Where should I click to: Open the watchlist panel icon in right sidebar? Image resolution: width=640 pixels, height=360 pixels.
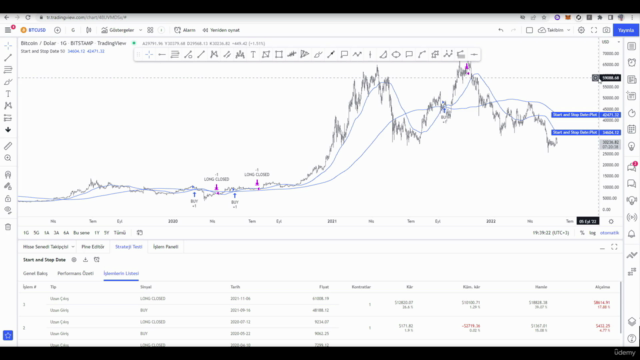point(631,46)
